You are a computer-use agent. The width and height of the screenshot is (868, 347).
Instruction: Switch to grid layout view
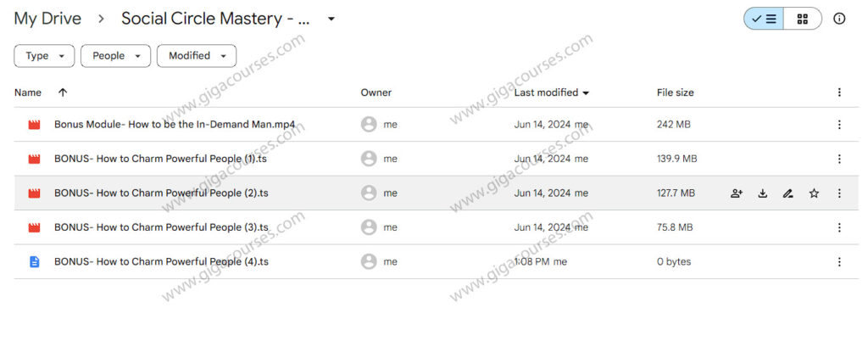point(802,19)
